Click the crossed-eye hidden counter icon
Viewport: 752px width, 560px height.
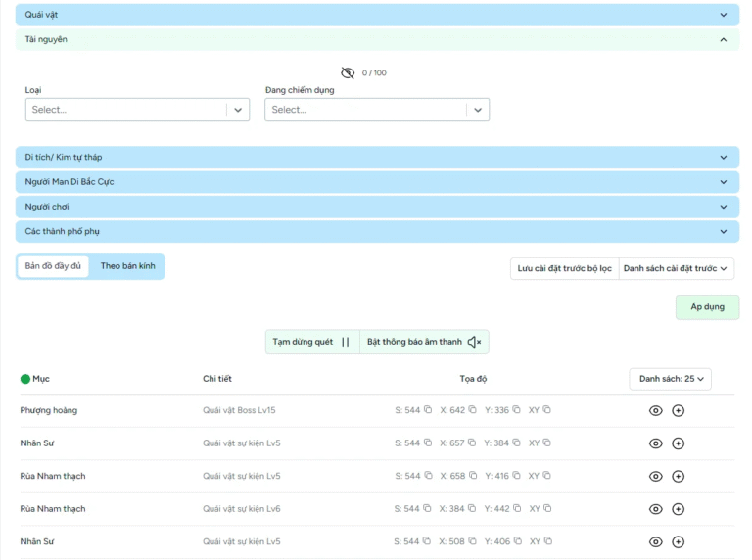(x=348, y=73)
